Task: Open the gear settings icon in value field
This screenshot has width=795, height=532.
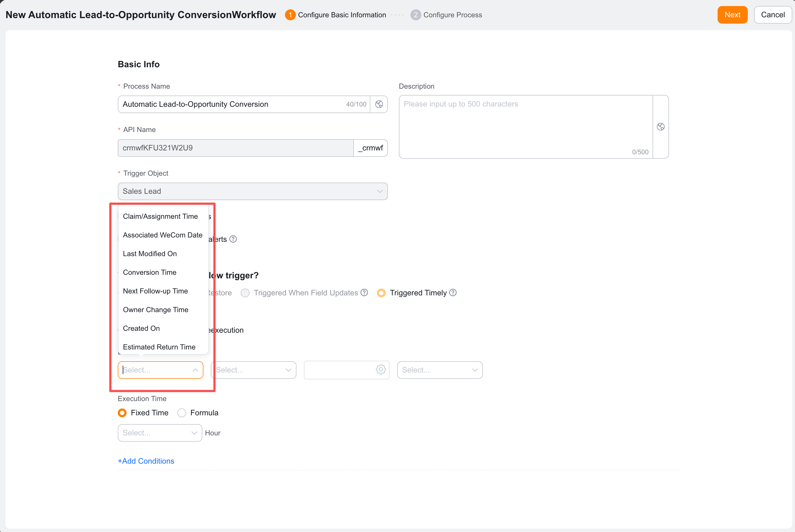Action: click(x=381, y=369)
